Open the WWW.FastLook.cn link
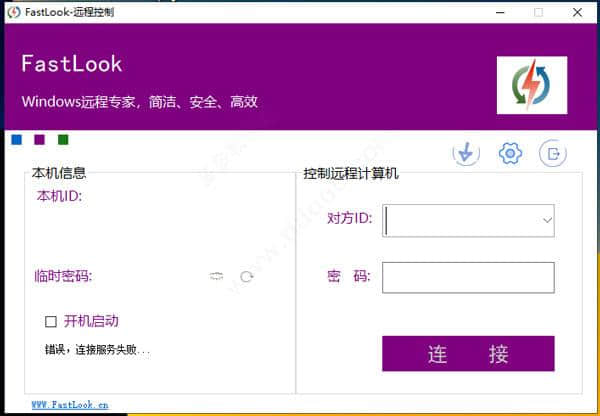This screenshot has height=416, width=600. pyautogui.click(x=70, y=406)
